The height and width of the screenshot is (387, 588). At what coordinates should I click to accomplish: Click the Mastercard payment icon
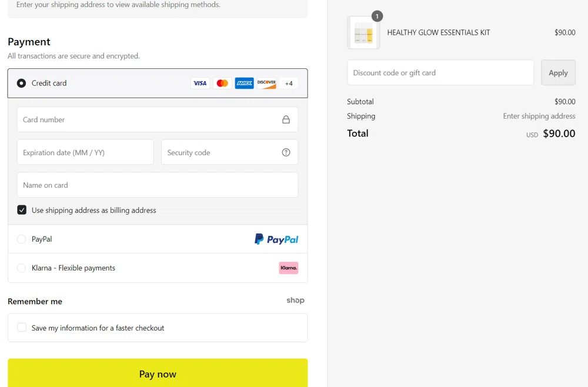click(x=222, y=83)
